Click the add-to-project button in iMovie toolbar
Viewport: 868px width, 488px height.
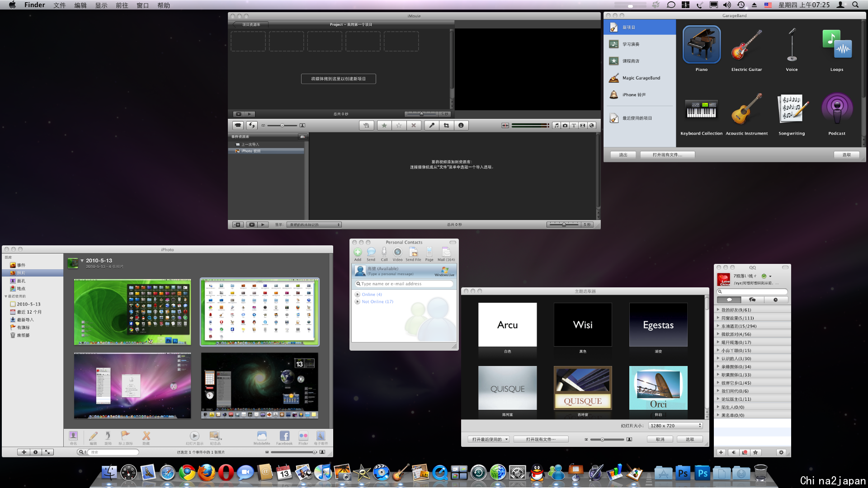point(366,125)
